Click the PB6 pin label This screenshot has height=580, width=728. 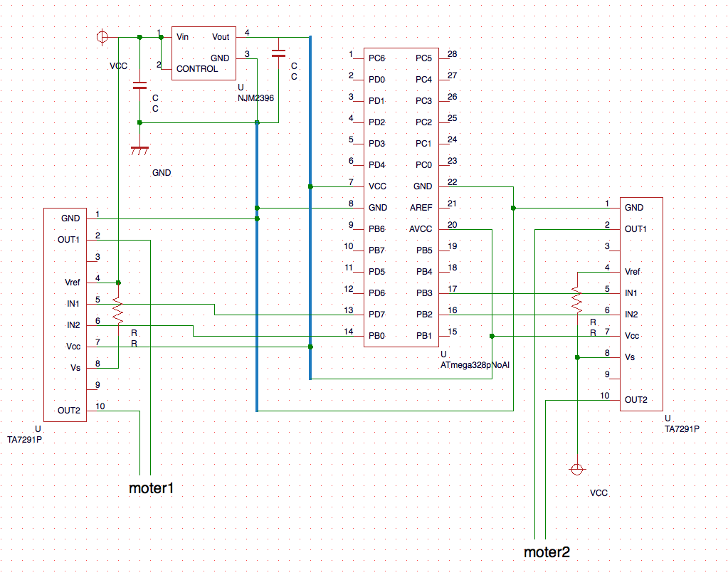[376, 229]
